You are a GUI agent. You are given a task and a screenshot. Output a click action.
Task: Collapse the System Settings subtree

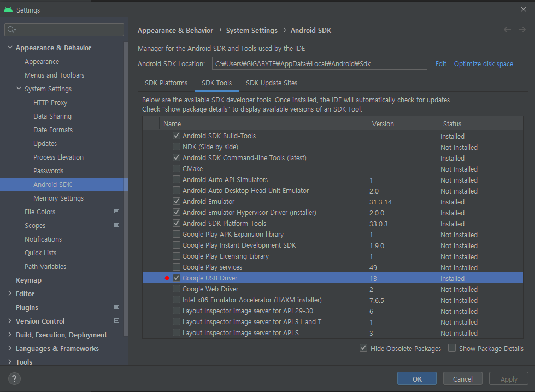19,89
